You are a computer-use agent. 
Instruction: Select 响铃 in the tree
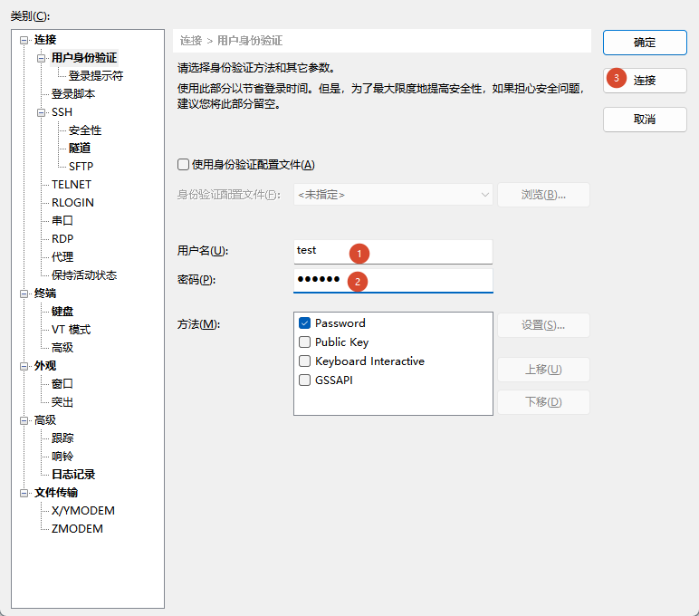click(x=62, y=457)
